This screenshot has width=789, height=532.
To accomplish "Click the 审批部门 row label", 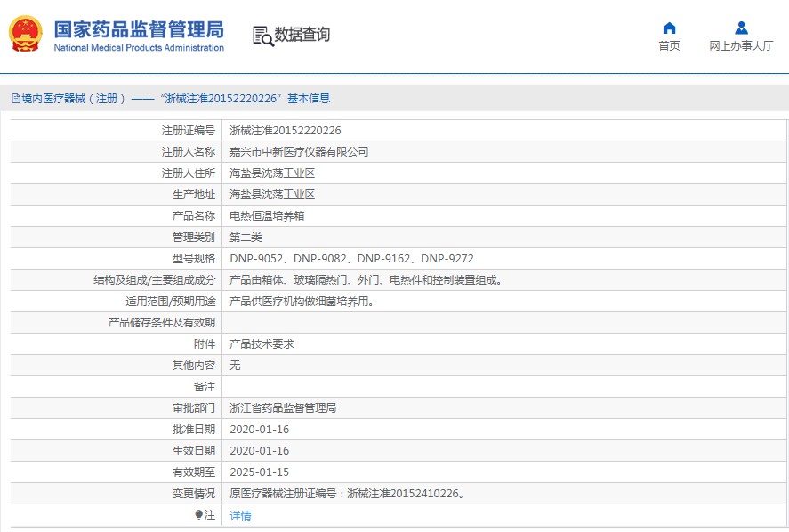I will pos(194,408).
